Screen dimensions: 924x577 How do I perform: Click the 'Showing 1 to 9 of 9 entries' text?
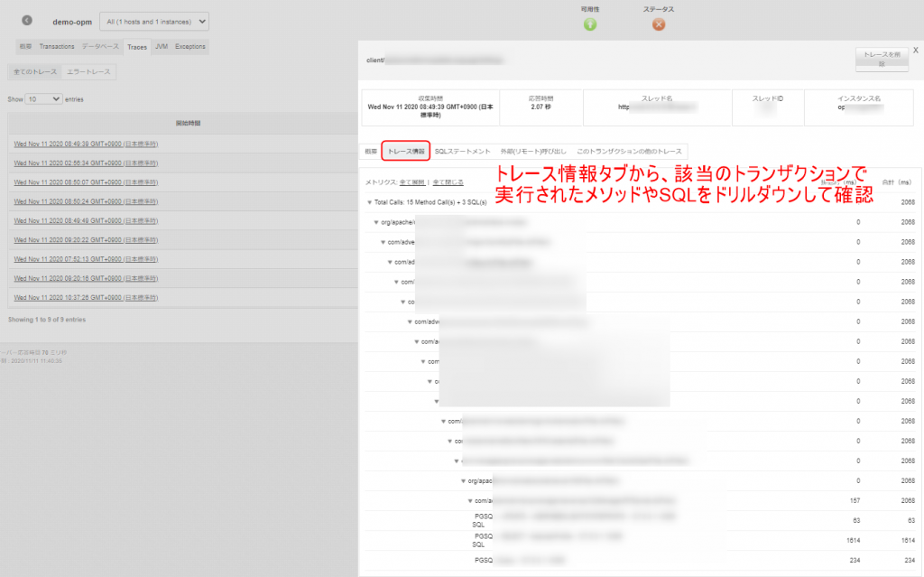point(47,320)
